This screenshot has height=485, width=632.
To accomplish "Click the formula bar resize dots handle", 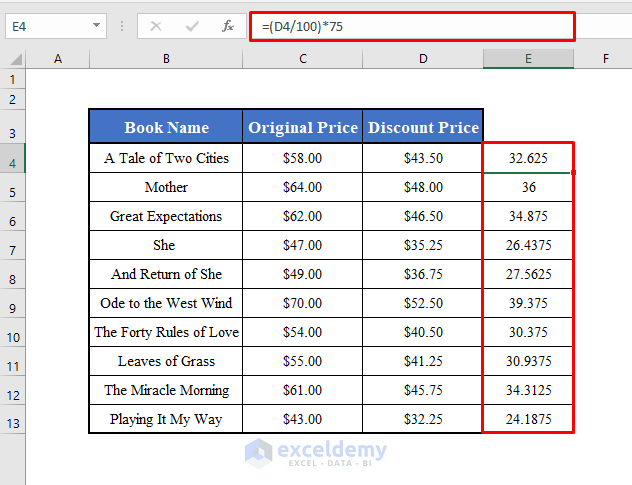I will [122, 27].
